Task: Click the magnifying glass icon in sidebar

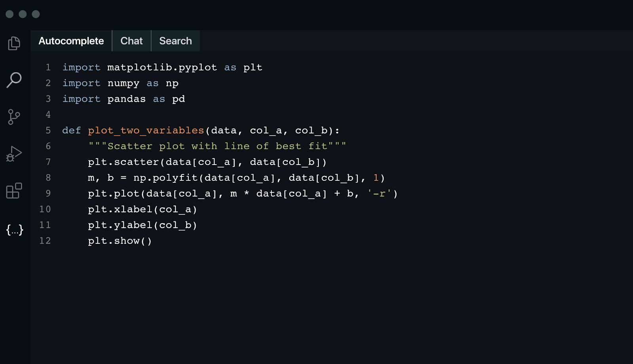Action: (x=14, y=80)
